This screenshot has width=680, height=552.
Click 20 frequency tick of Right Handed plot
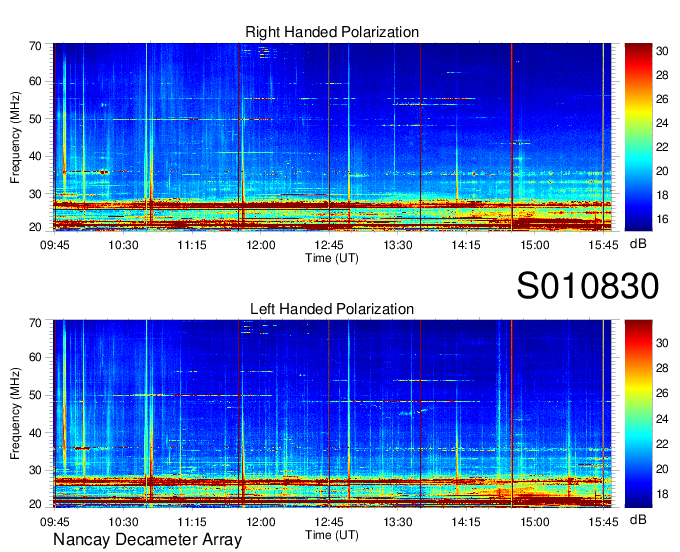[x=35, y=227]
